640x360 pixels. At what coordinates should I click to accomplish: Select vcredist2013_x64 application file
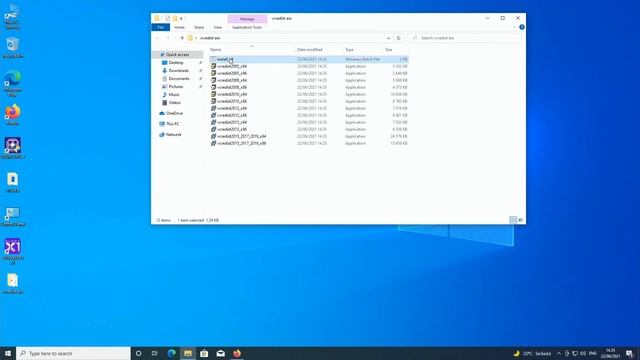point(309,122)
